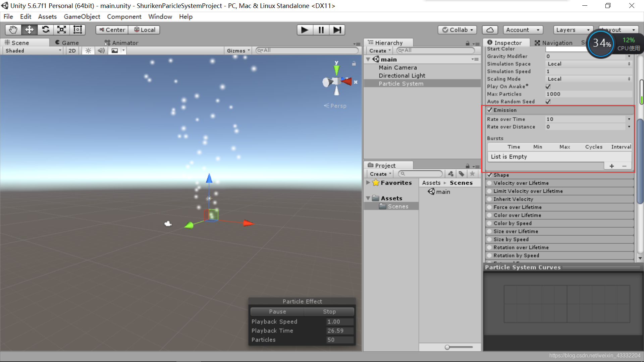Click the Pause playback button
The image size is (644, 362).
coord(321,30)
